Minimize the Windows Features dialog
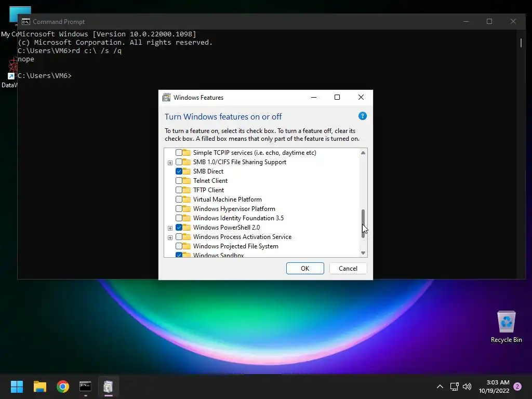Screen dimensions: 532x399 pyautogui.click(x=314, y=97)
